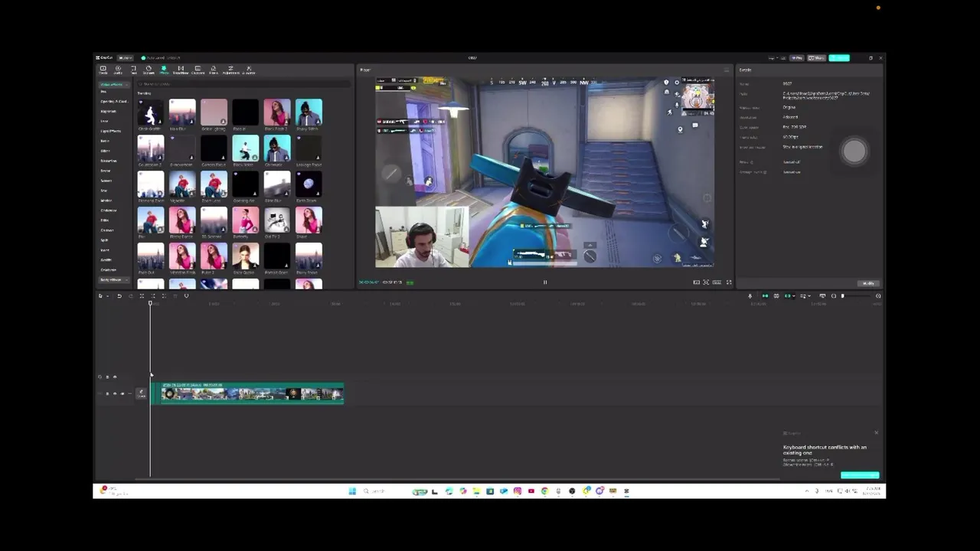The image size is (980, 551).
Task: Open the layout dropdown in title bar
Action: click(x=773, y=57)
